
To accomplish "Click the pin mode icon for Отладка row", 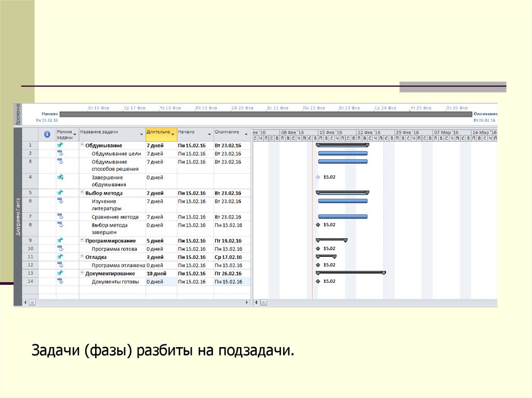I will pos(60,256).
